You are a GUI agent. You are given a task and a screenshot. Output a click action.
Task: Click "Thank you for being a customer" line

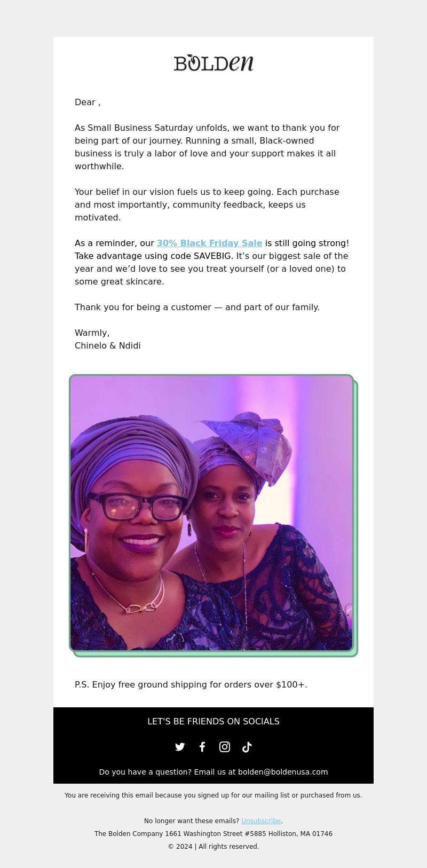tap(197, 307)
